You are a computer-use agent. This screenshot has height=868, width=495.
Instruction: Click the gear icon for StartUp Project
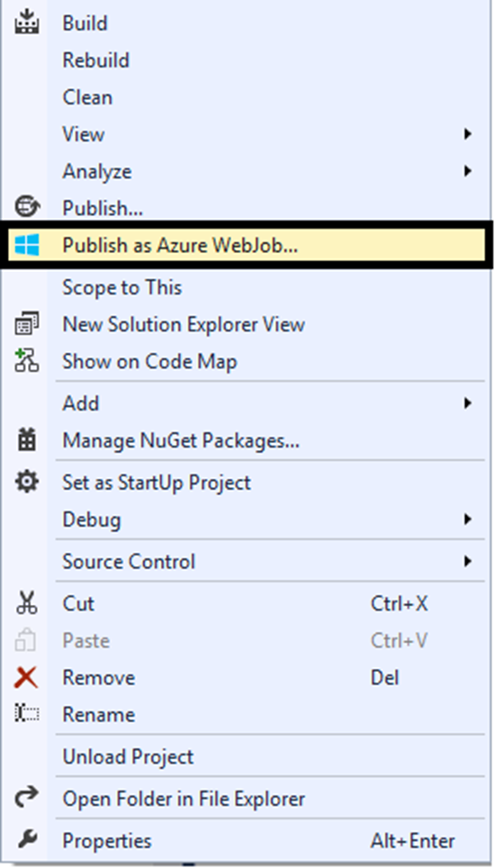(26, 482)
